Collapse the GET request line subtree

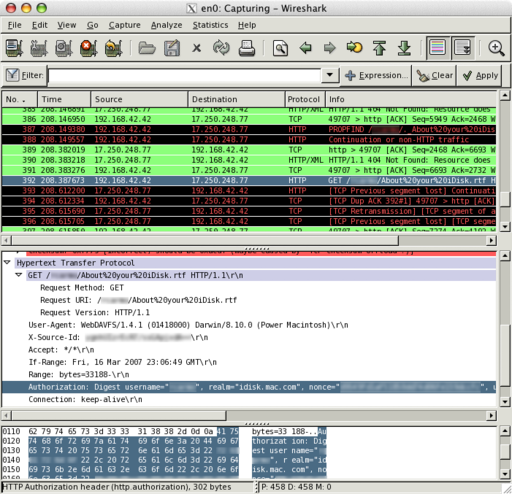coord(19,275)
